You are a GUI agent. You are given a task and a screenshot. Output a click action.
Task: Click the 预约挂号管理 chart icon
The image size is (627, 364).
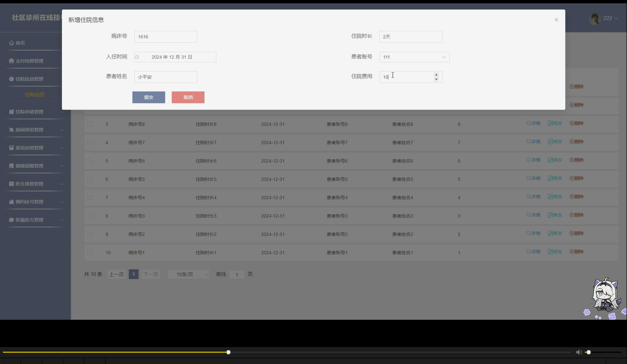click(x=12, y=202)
